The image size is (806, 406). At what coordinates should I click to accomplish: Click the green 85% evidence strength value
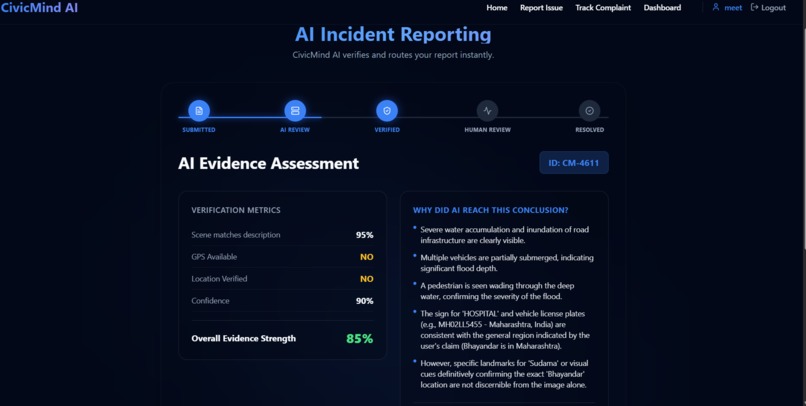tap(360, 339)
